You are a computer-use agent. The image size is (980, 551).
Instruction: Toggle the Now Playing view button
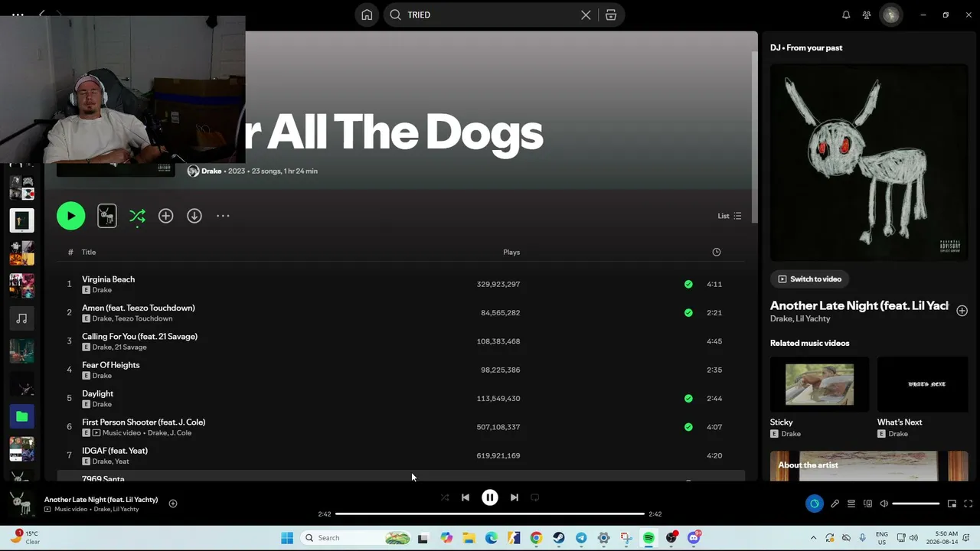point(814,504)
